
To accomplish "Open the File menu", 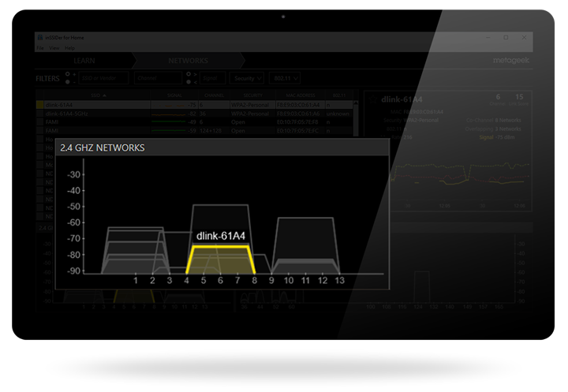I will pyautogui.click(x=39, y=48).
